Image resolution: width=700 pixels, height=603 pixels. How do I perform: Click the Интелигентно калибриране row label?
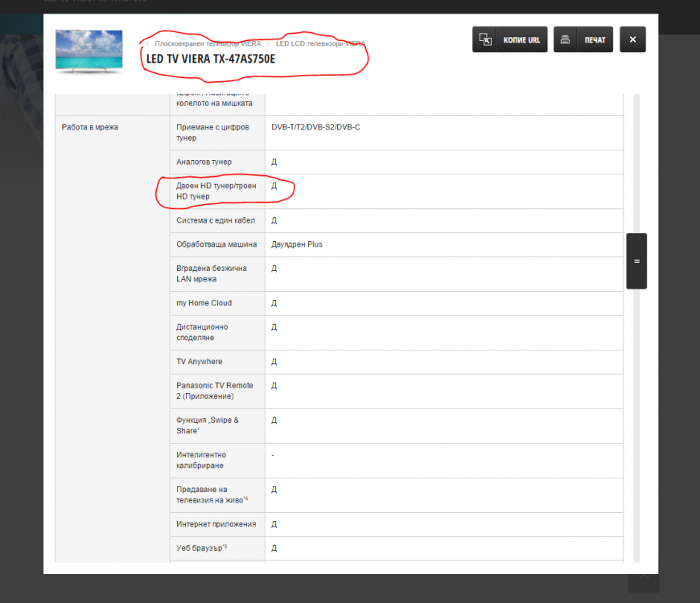coord(201,461)
